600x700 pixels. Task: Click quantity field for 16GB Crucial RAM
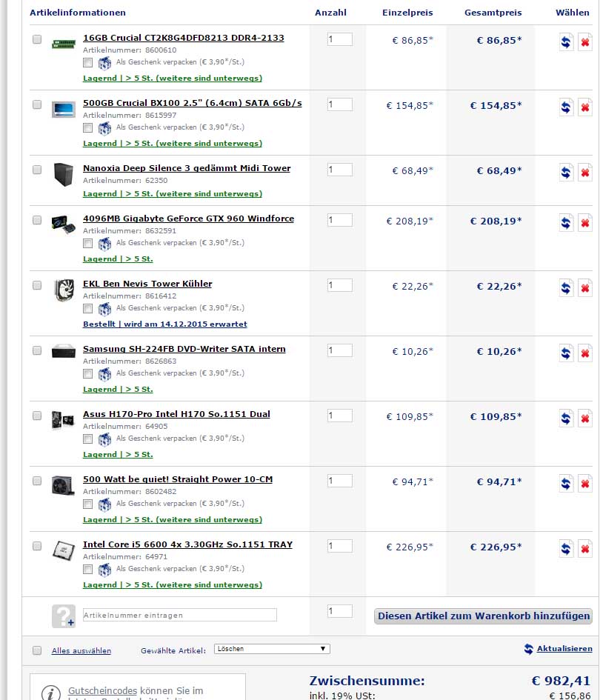tap(340, 39)
